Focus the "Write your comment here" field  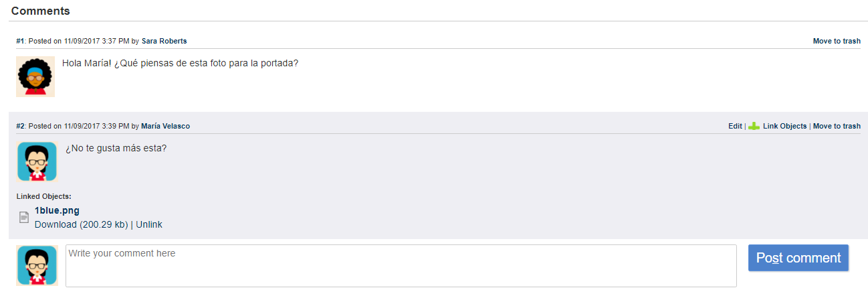(x=401, y=265)
